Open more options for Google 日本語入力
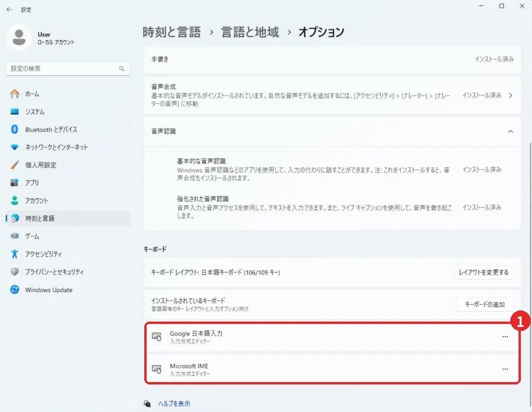This screenshot has width=532, height=412. pyautogui.click(x=505, y=337)
